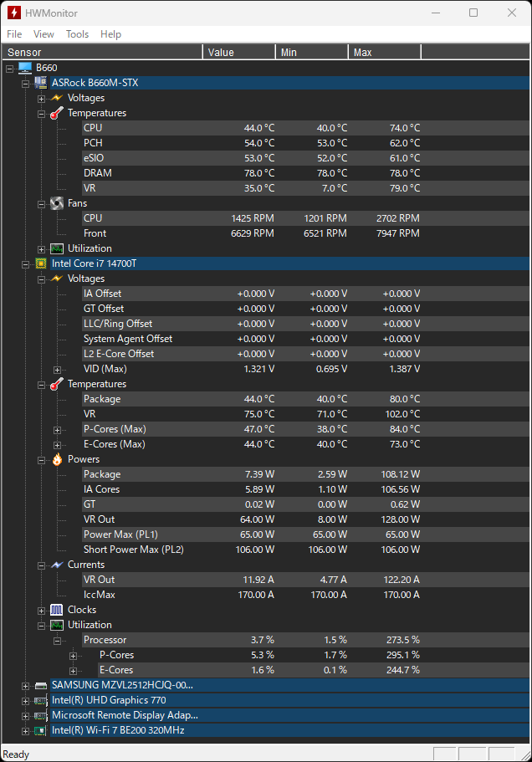Click the CPU Utilization graph icon

click(57, 625)
